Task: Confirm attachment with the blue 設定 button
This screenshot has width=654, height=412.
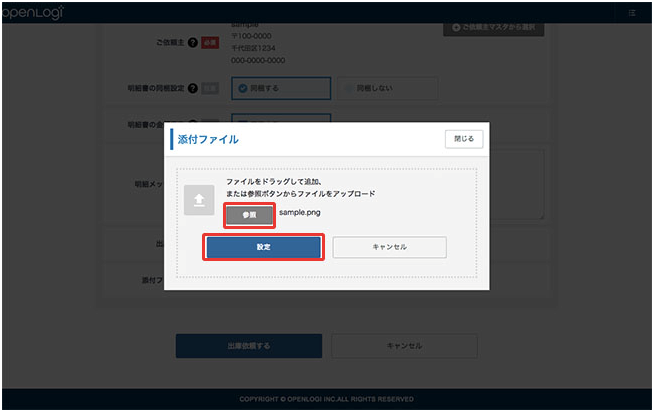Action: tap(264, 247)
